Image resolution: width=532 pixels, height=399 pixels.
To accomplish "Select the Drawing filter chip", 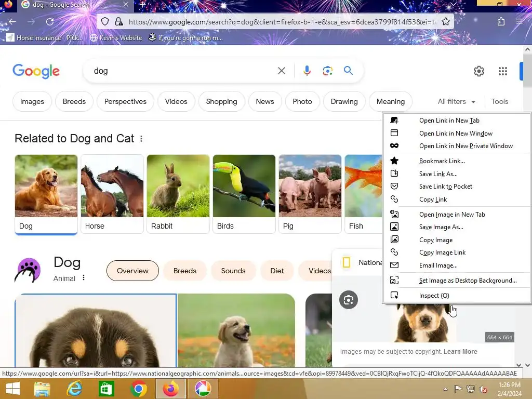I will pos(344,101).
